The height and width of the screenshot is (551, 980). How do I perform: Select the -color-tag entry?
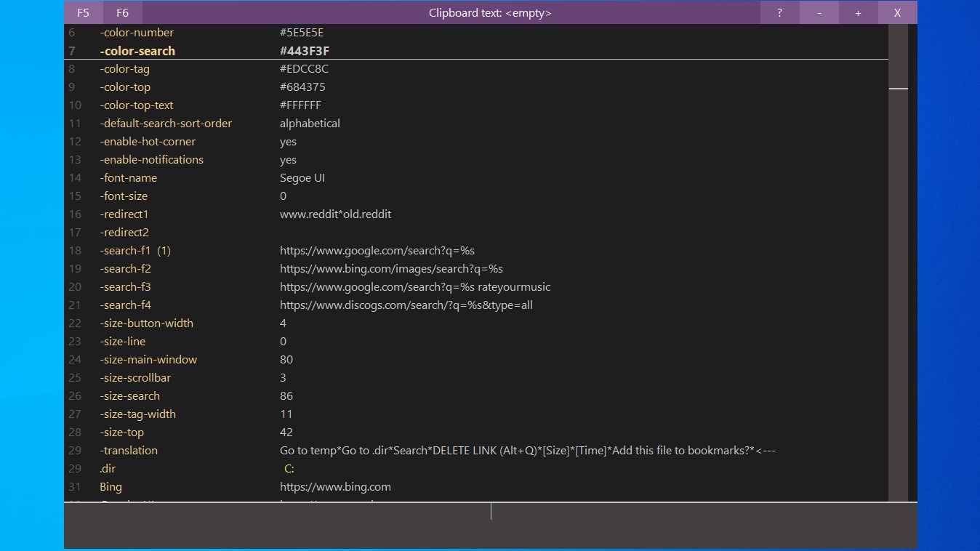(124, 69)
